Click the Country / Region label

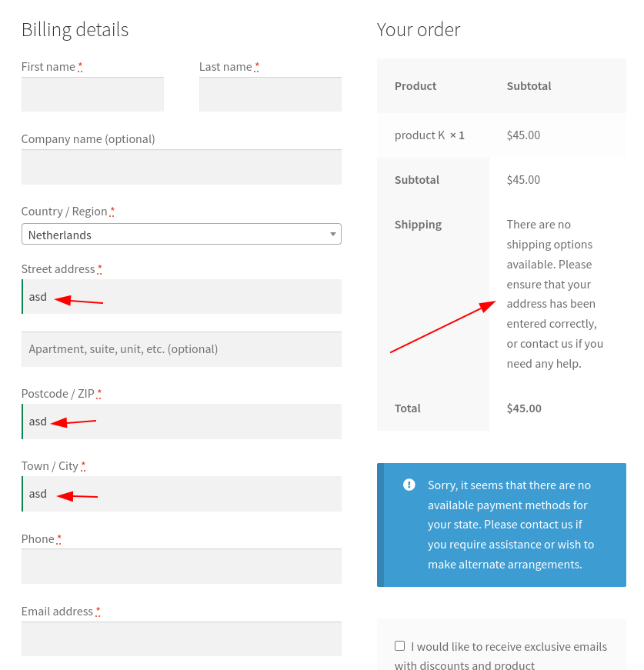[64, 212]
